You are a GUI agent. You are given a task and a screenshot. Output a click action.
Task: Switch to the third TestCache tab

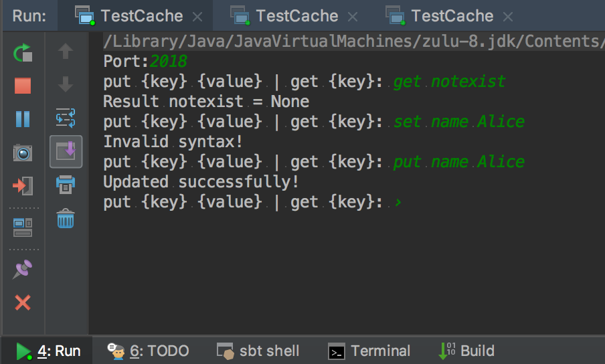452,16
